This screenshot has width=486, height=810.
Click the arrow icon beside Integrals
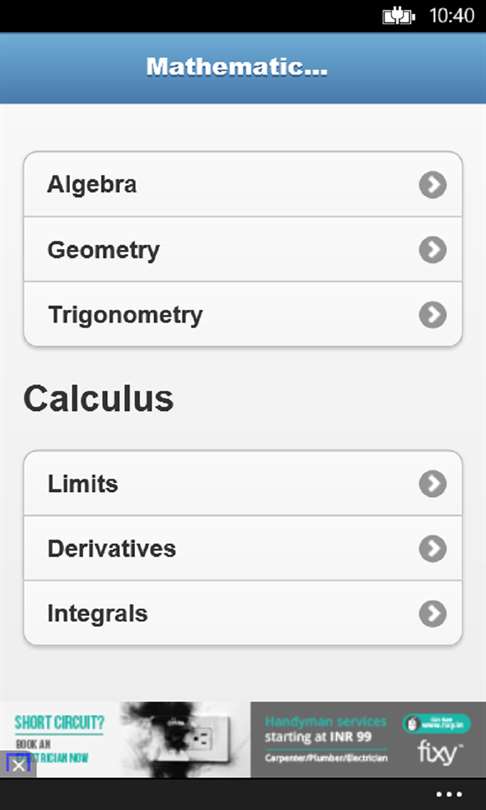(432, 614)
